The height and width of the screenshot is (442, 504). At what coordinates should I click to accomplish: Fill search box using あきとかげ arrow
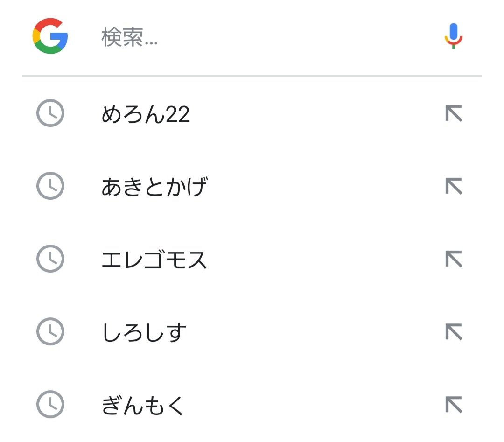pyautogui.click(x=454, y=186)
